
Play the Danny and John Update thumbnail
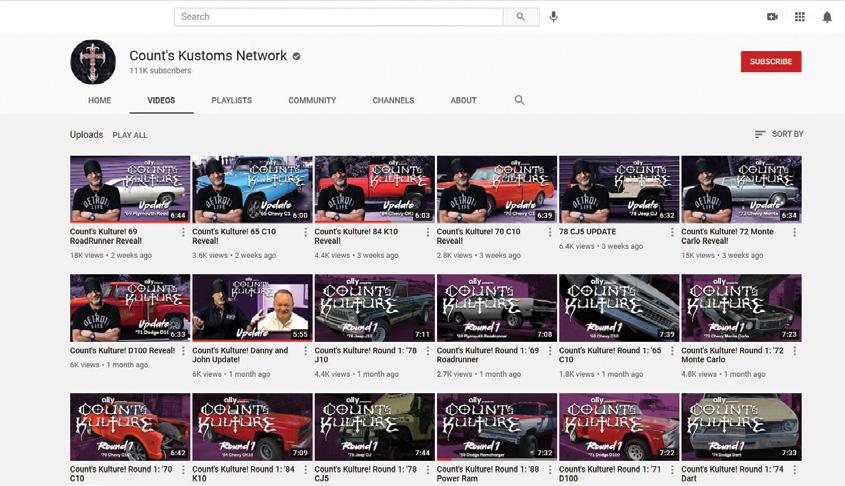(252, 308)
